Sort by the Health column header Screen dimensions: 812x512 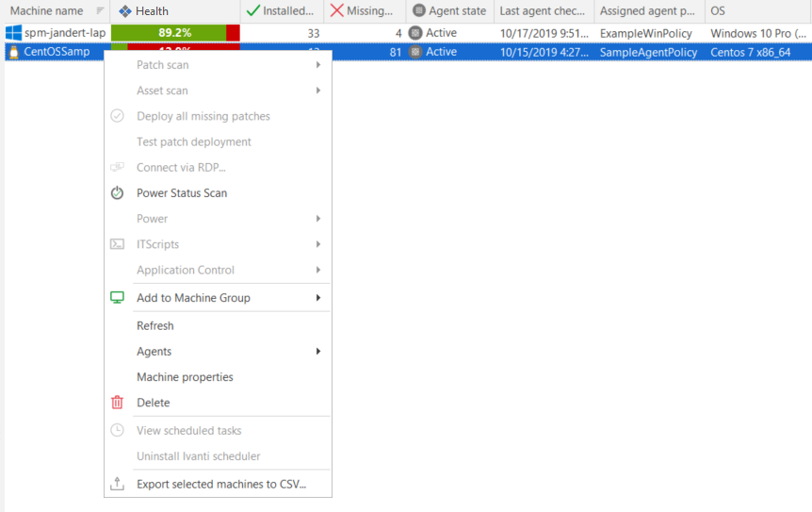coord(175,11)
